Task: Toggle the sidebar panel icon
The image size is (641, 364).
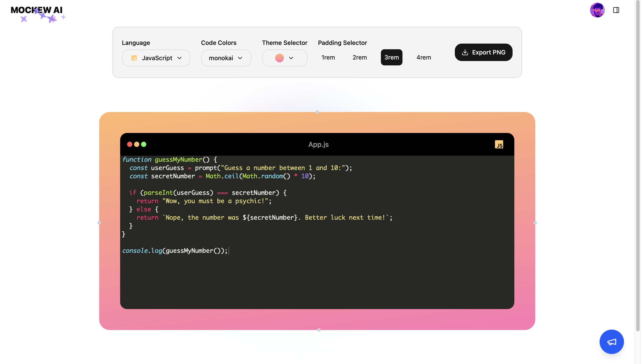Action: 616,10
